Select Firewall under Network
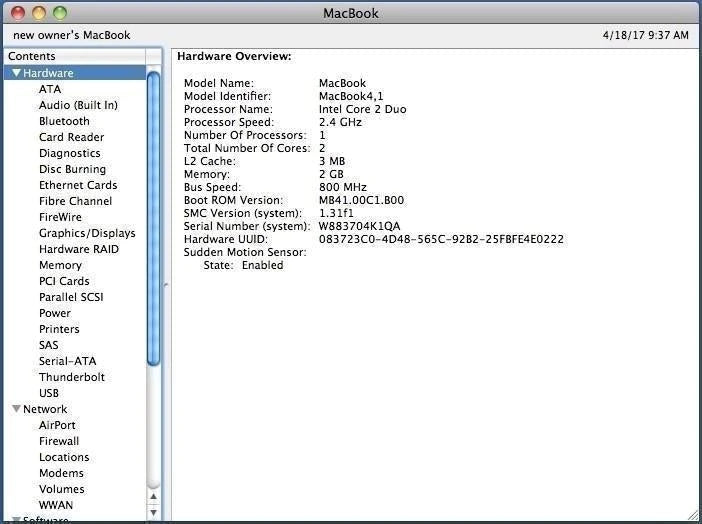The height and width of the screenshot is (524, 702). [x=59, y=441]
